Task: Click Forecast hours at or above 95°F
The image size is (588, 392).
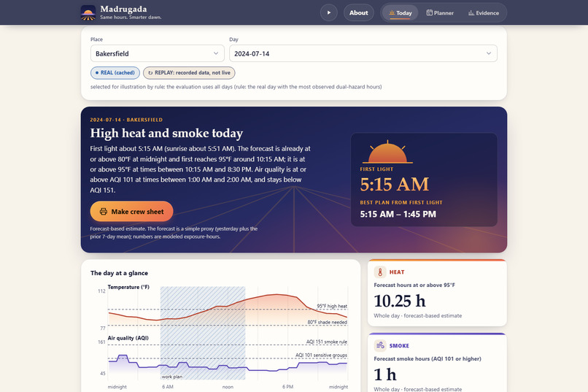Action: (414, 285)
